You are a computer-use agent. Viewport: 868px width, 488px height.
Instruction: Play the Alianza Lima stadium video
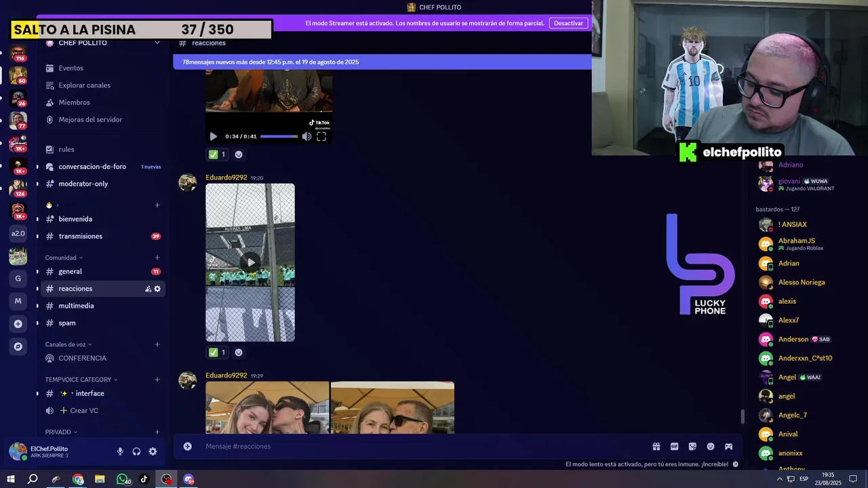(x=250, y=262)
